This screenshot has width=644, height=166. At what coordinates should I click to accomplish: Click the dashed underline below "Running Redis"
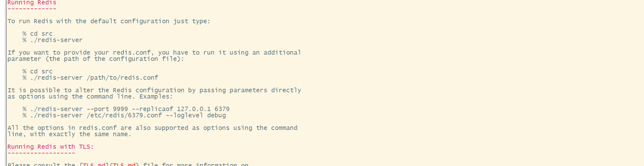click(x=32, y=9)
